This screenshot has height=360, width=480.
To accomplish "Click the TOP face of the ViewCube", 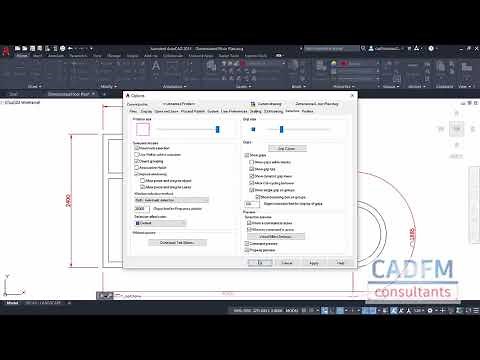I will tap(457, 129).
